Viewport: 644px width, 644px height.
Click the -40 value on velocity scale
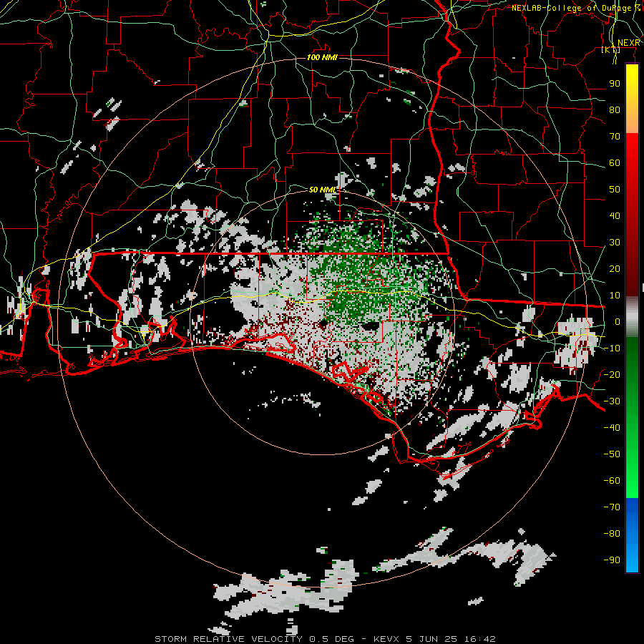pyautogui.click(x=612, y=428)
